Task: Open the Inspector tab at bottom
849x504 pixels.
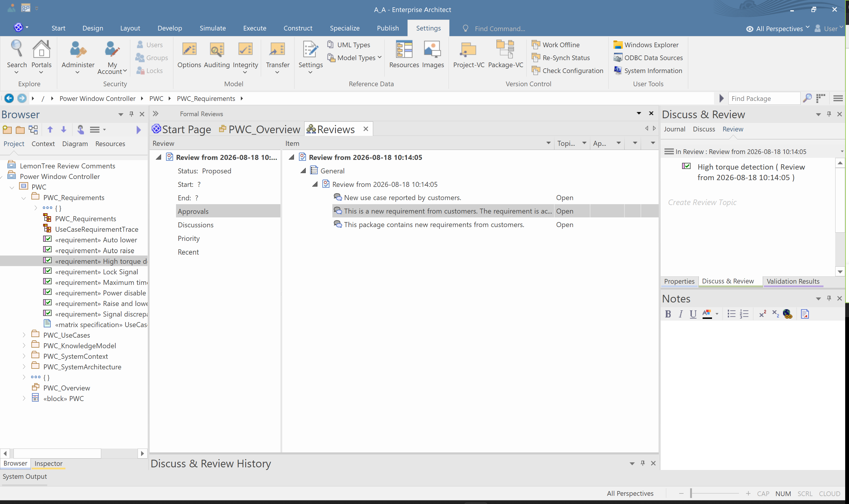Action: pos(49,463)
